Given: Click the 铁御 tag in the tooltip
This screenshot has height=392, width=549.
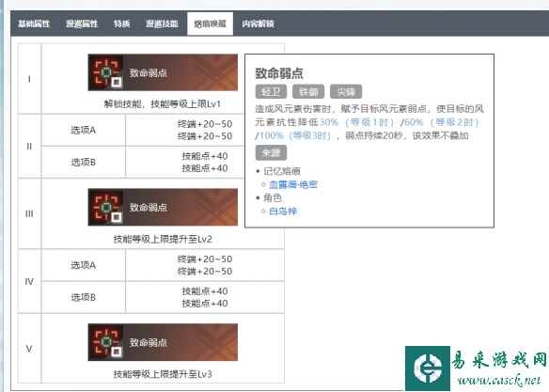Looking at the screenshot, I should tap(308, 92).
